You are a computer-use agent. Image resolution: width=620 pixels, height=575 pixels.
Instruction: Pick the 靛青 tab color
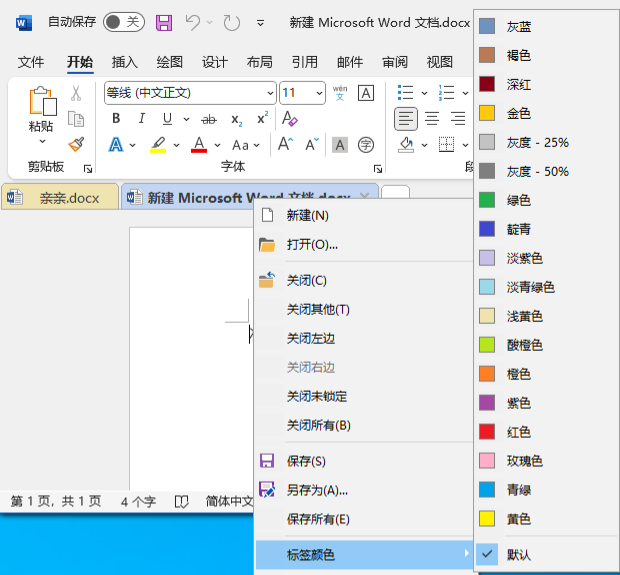tap(547, 229)
